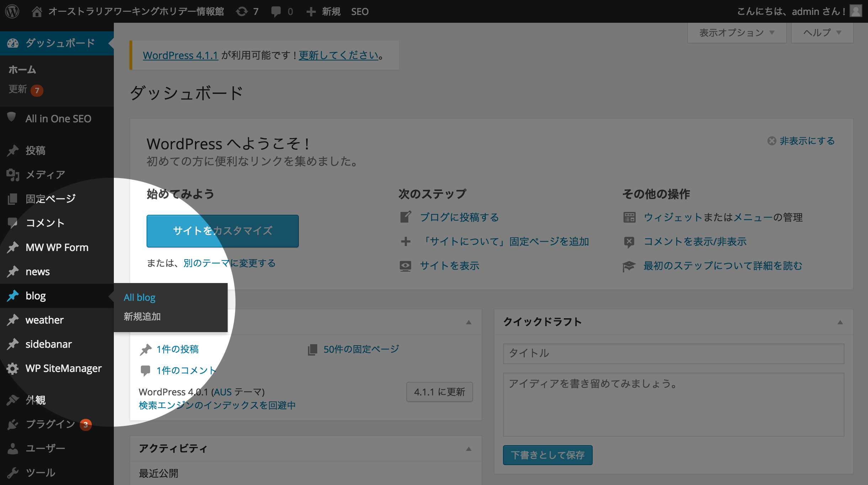Screen dimensions: 868x485
Task: Open comments bubble icon in admin bar
Action: click(x=276, y=11)
